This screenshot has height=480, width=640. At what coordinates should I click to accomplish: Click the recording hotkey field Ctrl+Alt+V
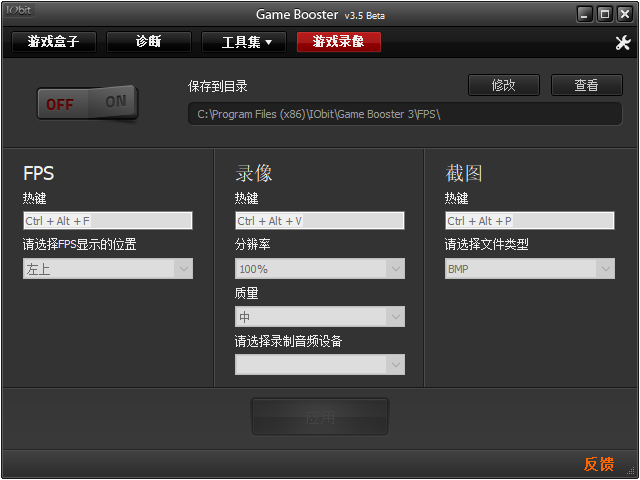coord(320,221)
